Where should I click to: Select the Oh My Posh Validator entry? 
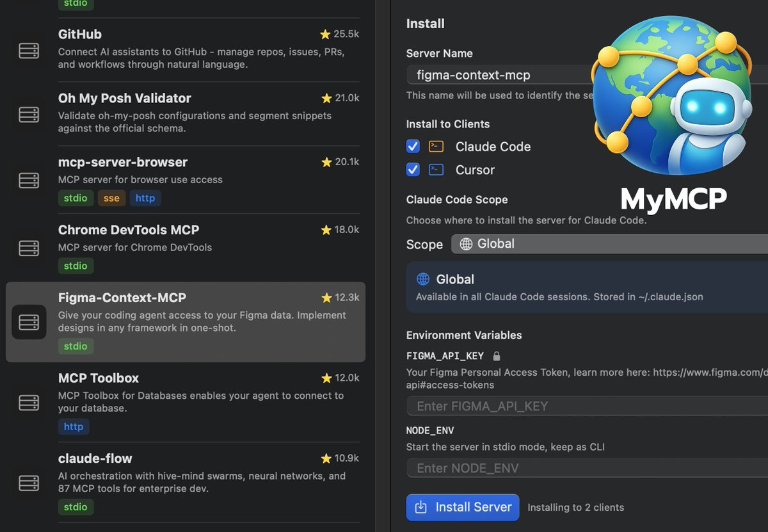pyautogui.click(x=186, y=114)
